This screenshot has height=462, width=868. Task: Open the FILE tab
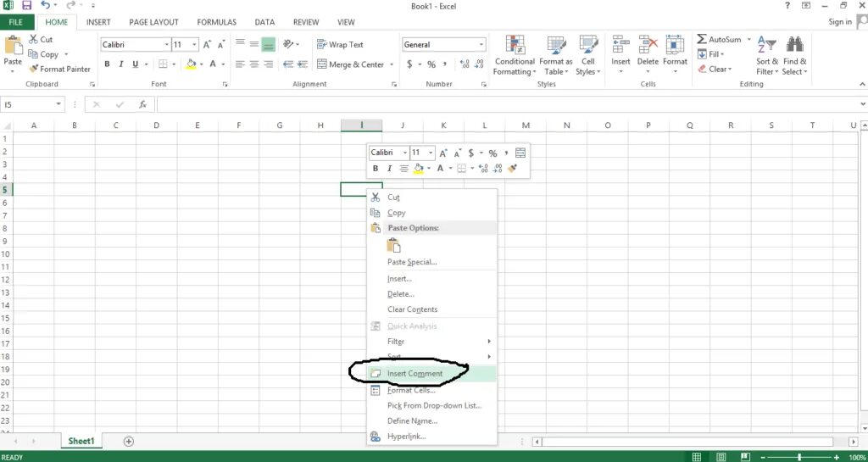click(x=15, y=22)
